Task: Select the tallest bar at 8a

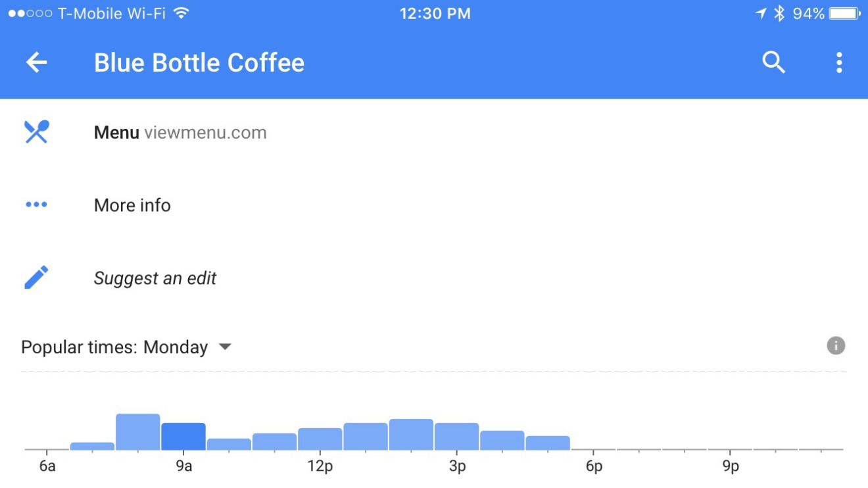Action: [138, 431]
